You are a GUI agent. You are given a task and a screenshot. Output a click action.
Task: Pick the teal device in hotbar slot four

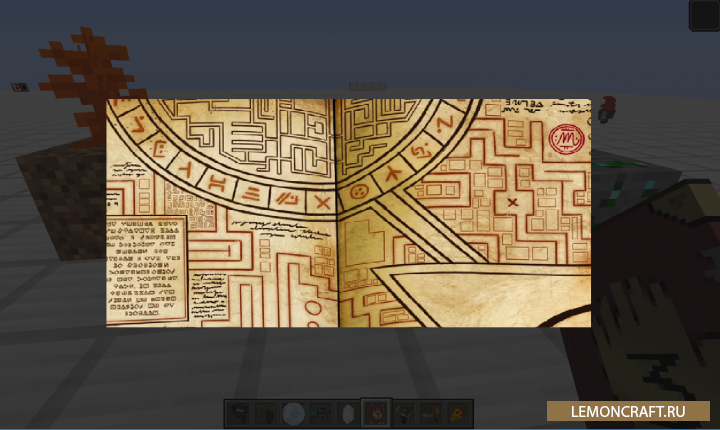pyautogui.click(x=320, y=412)
